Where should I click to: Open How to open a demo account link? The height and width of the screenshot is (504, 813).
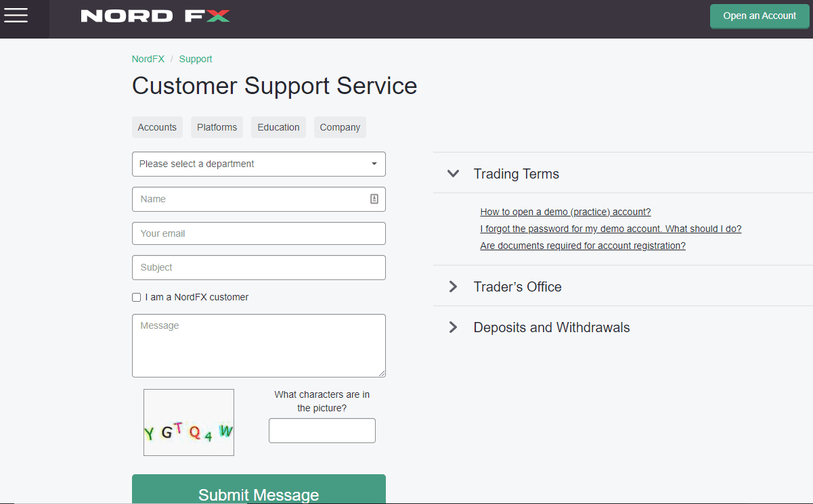point(565,212)
